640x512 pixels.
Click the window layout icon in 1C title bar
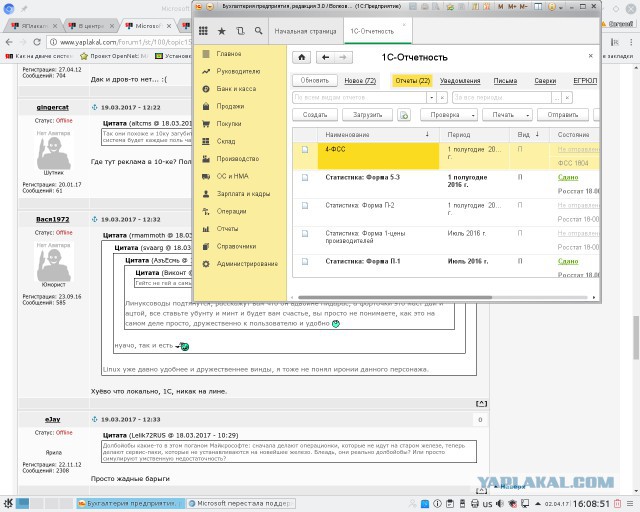point(538,7)
